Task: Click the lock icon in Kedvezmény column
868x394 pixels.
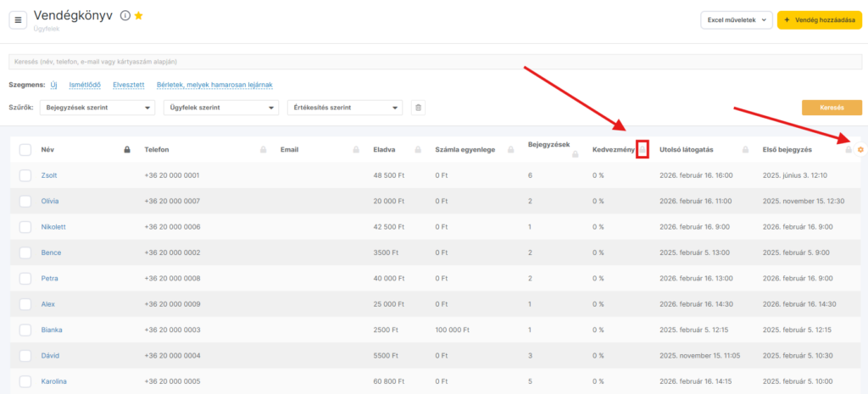Action: pyautogui.click(x=643, y=150)
